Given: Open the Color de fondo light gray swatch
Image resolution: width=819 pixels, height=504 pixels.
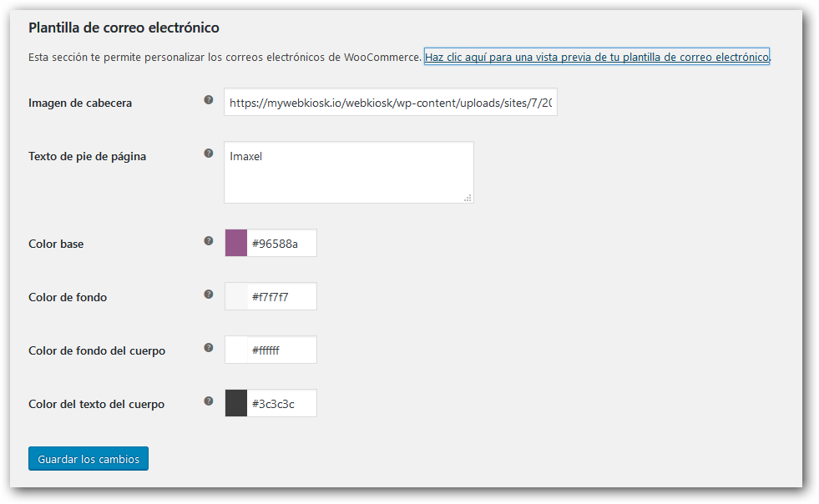Looking at the screenshot, I should pyautogui.click(x=236, y=296).
